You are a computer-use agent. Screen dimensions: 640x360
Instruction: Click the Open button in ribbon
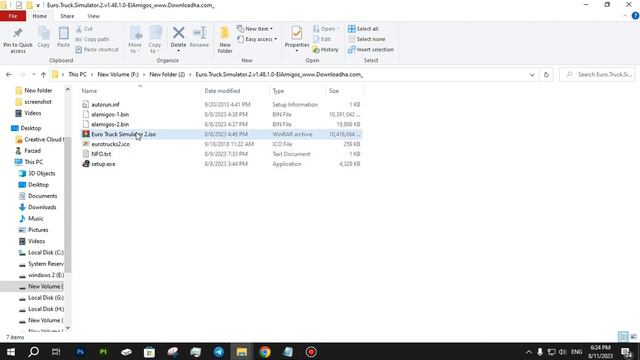(x=326, y=29)
